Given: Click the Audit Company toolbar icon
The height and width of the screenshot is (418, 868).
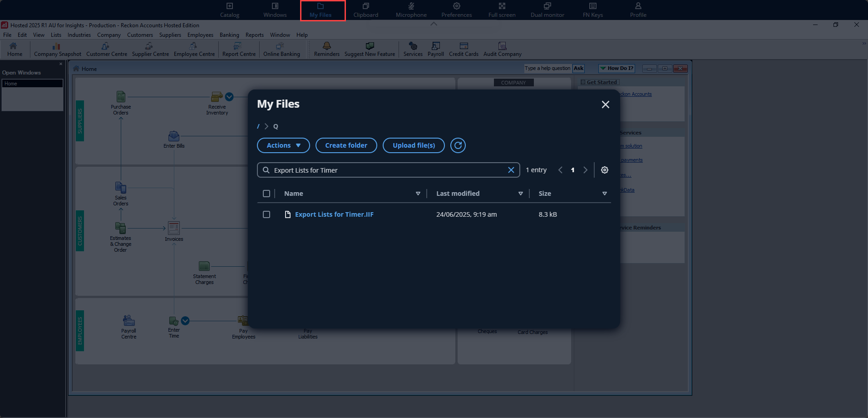Looking at the screenshot, I should click(x=502, y=50).
